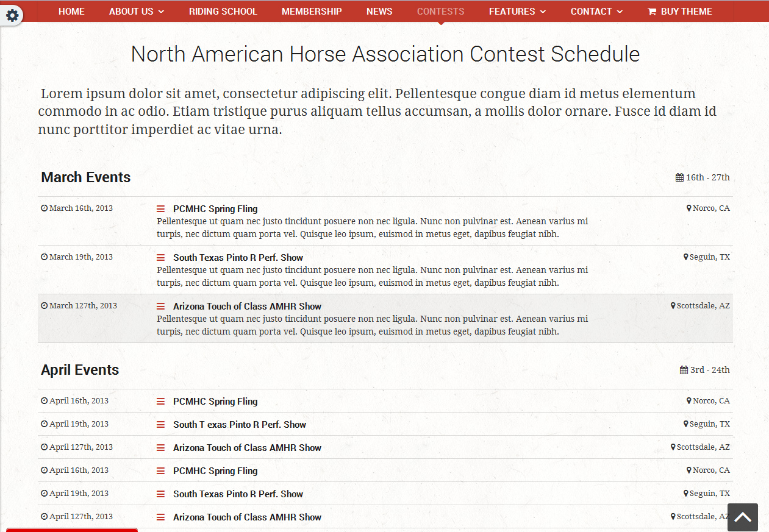Switch to the MEMBERSHIP page
This screenshot has width=769, height=532.
pyautogui.click(x=312, y=11)
